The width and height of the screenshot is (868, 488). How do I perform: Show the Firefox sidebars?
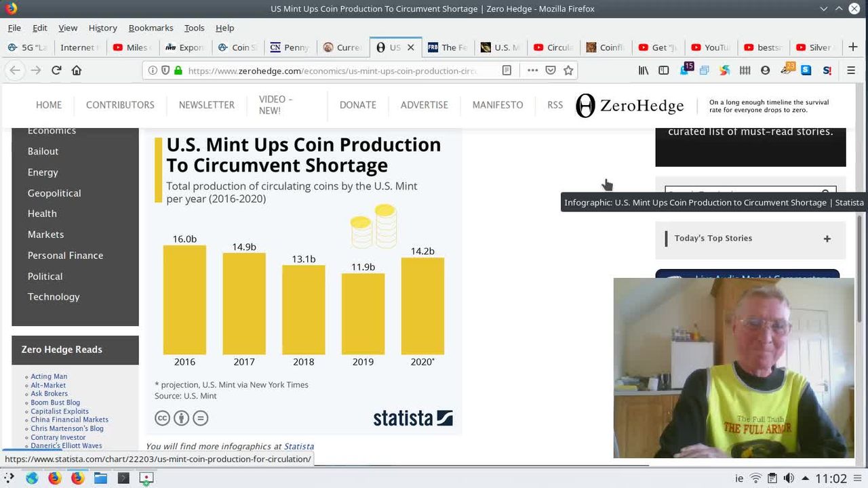pyautogui.click(x=664, y=70)
